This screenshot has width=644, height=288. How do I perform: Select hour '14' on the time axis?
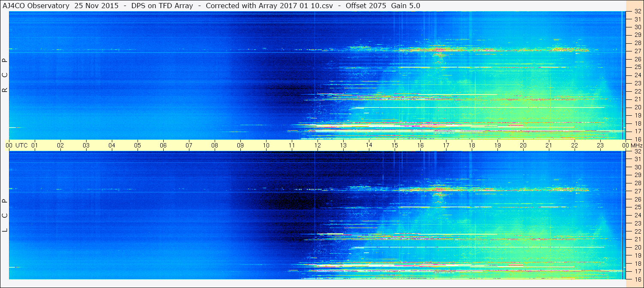(x=369, y=145)
